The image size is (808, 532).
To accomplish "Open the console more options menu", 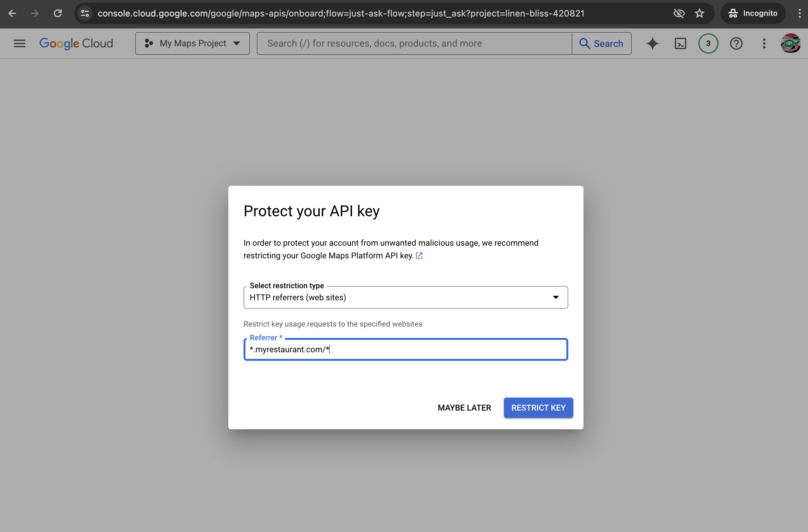I will [x=764, y=43].
